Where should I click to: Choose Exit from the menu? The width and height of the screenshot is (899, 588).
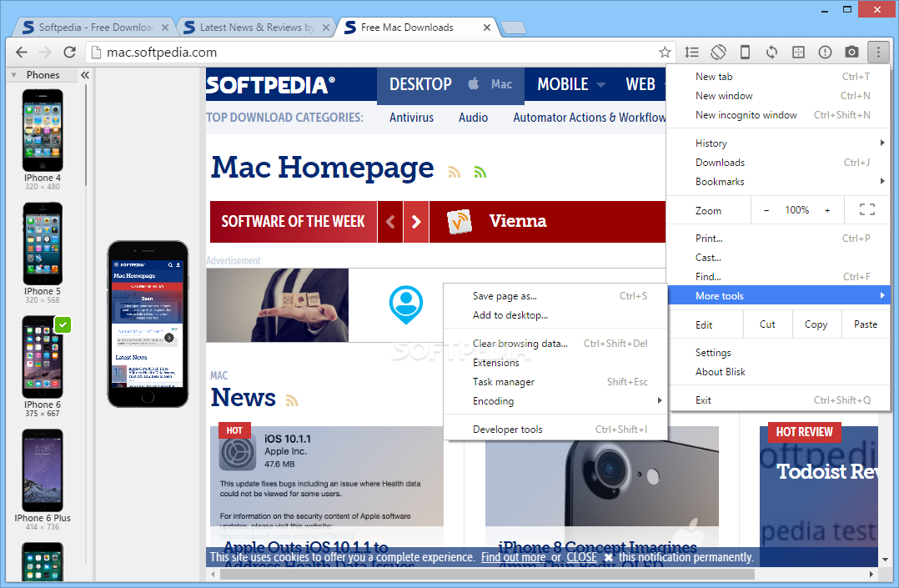click(779, 400)
